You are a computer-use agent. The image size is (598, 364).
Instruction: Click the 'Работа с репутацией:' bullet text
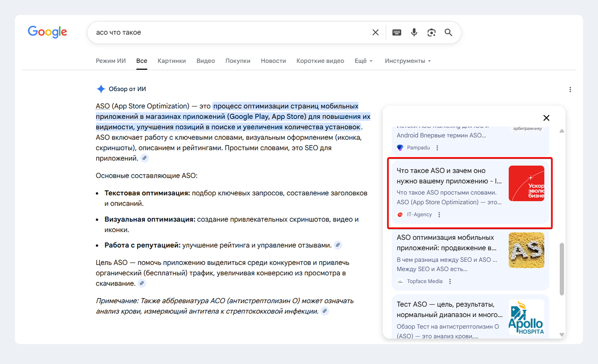[143, 245]
